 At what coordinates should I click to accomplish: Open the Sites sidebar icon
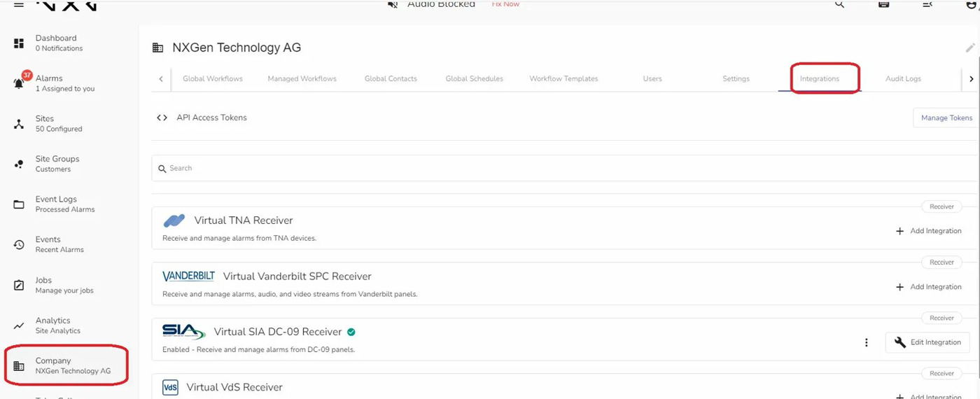[x=20, y=124]
